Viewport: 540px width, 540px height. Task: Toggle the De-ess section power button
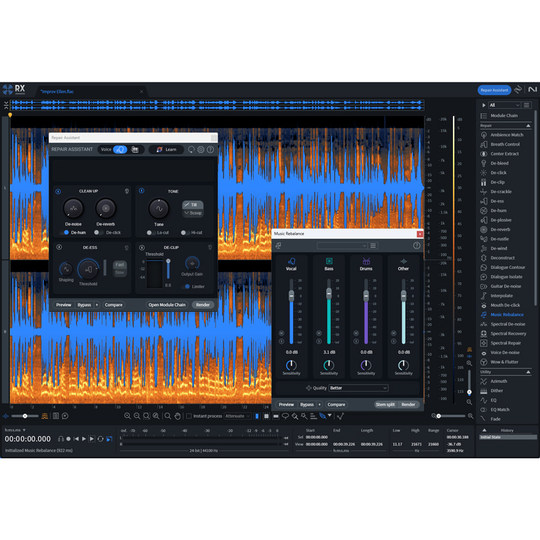[59, 247]
